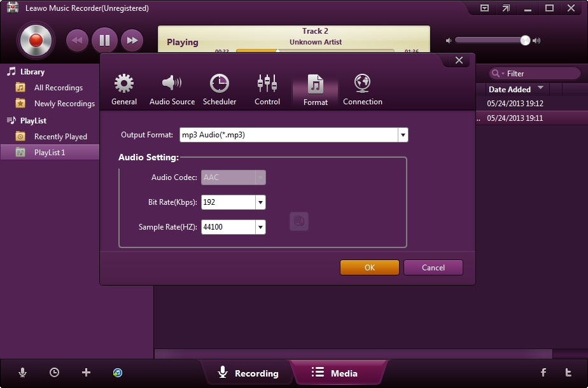Switch to the Recording tab
The width and height of the screenshot is (588, 388).
pos(248,373)
